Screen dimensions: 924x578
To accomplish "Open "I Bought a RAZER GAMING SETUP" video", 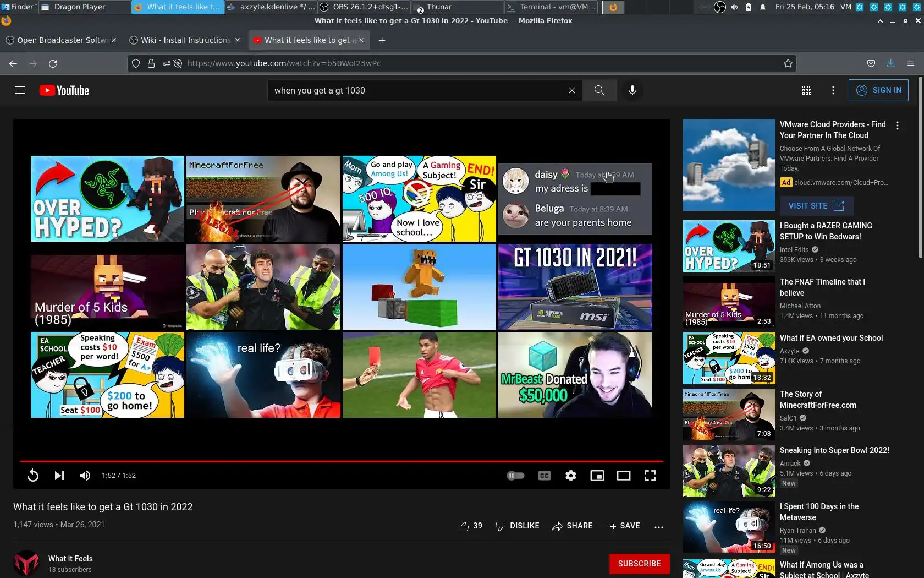I will pyautogui.click(x=826, y=231).
